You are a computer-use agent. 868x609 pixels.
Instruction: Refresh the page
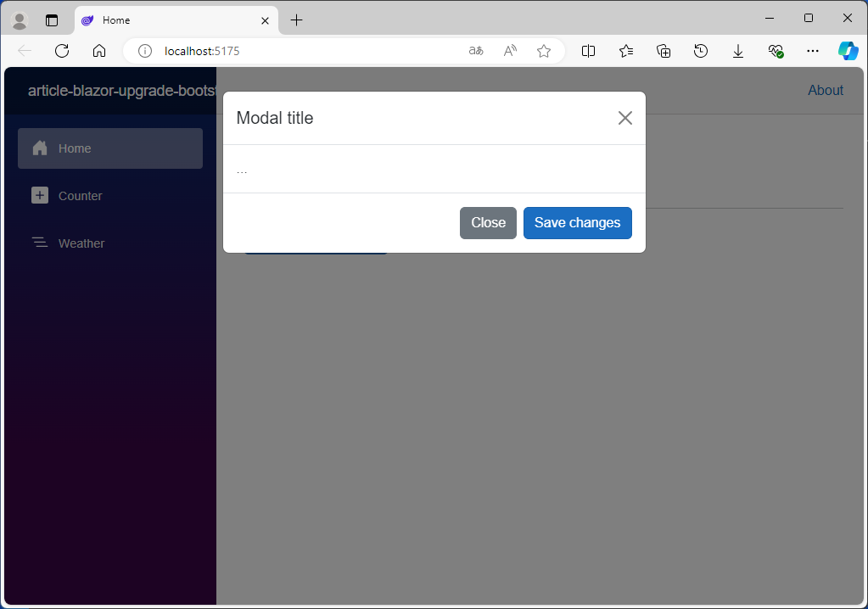tap(62, 51)
